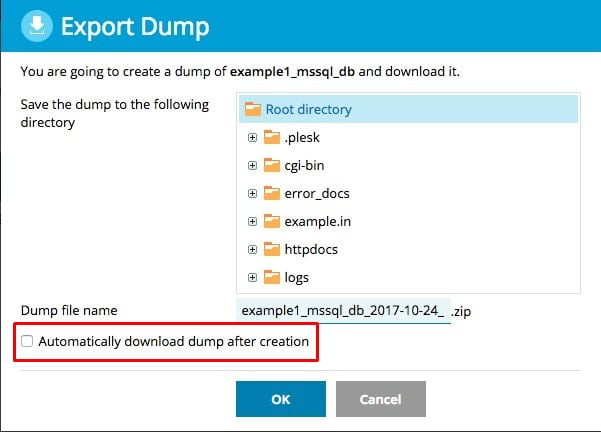The height and width of the screenshot is (432, 601).
Task: Enable automatically download dump after creation
Action: point(28,342)
